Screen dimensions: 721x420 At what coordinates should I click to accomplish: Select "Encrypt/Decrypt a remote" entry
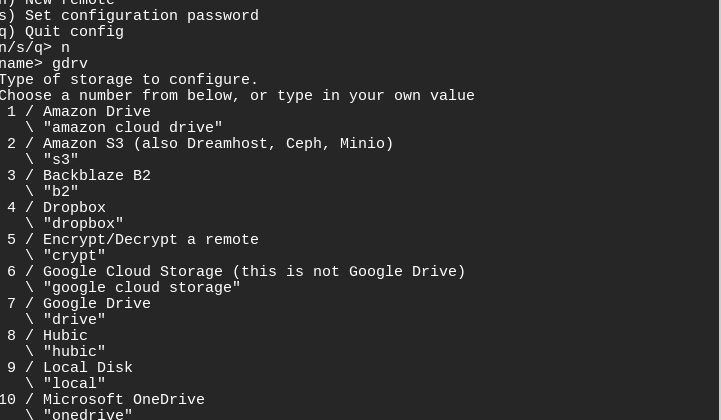[x=150, y=239]
